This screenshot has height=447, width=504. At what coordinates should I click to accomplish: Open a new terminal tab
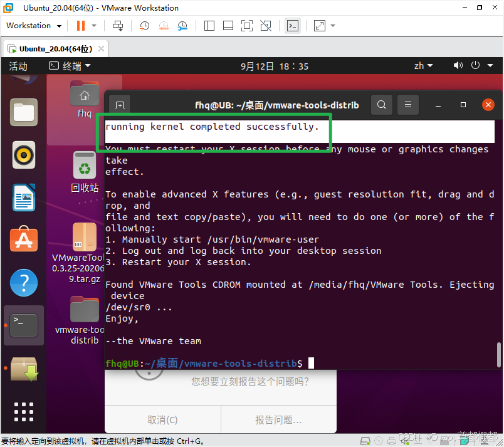tap(120, 105)
